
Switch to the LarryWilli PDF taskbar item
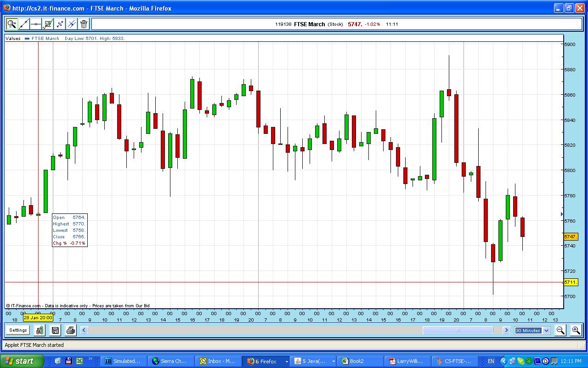pyautogui.click(x=408, y=361)
